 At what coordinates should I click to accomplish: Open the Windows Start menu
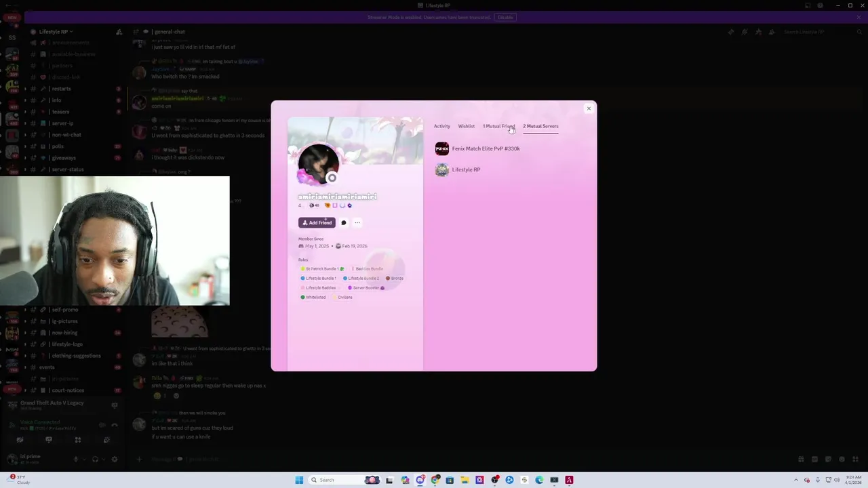click(299, 480)
